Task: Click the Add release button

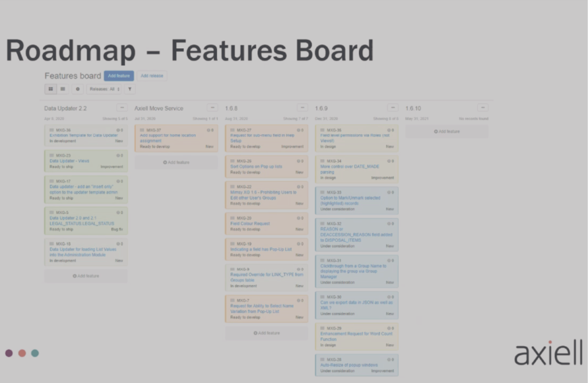Action: tap(152, 75)
